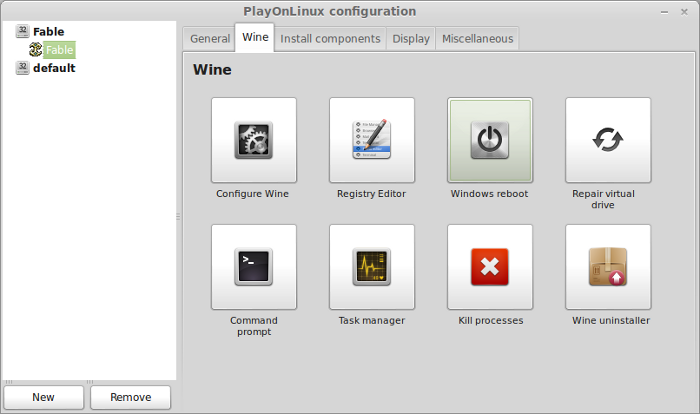Click the Windows reboot power icon
This screenshot has width=700, height=414.
click(x=490, y=140)
